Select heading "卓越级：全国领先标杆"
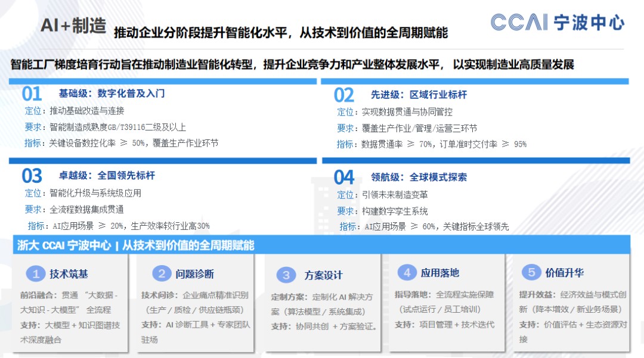Viewport: 644px width, 358px height. pyautogui.click(x=107, y=176)
